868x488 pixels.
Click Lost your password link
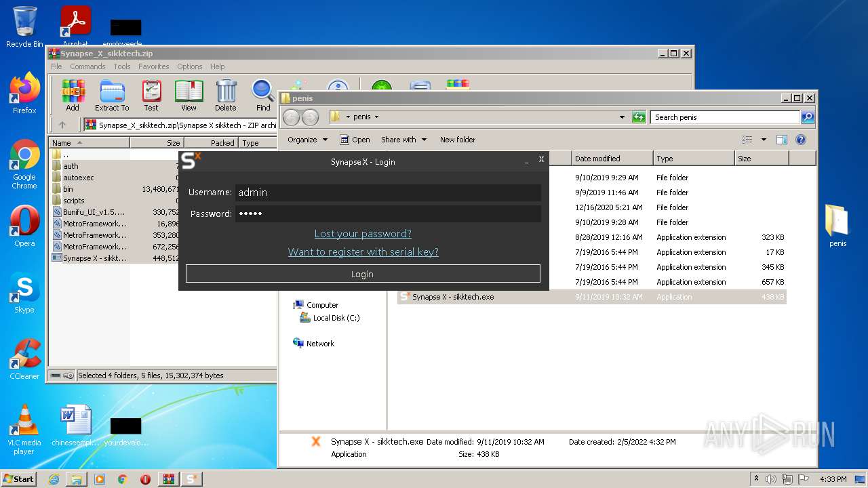(x=363, y=234)
